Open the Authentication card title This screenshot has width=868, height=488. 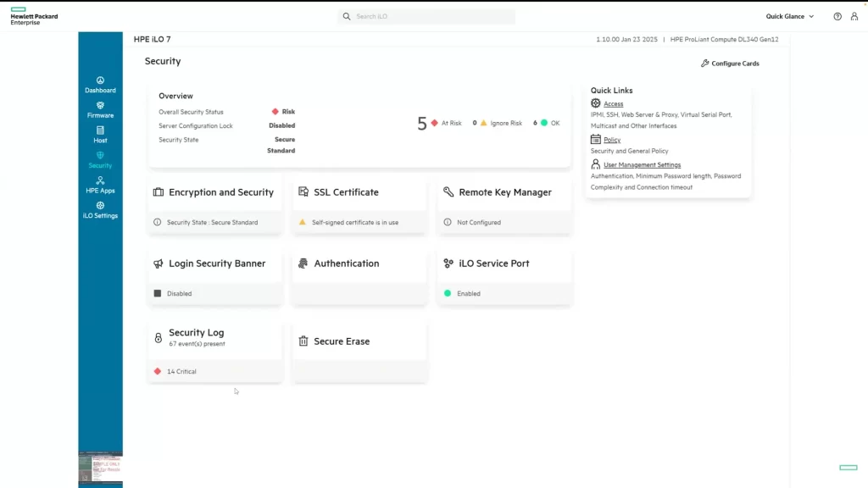coord(347,263)
